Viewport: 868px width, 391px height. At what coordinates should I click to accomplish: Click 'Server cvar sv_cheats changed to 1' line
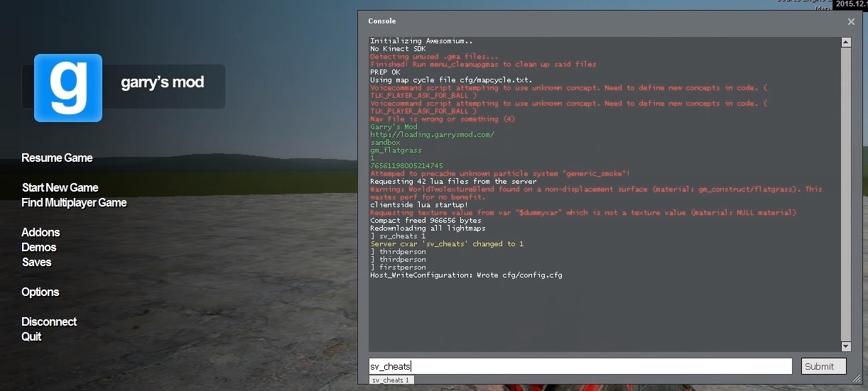pos(447,244)
